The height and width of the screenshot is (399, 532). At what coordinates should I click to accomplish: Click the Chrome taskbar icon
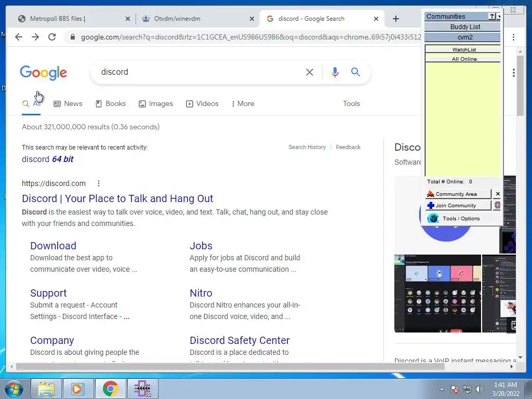110,389
